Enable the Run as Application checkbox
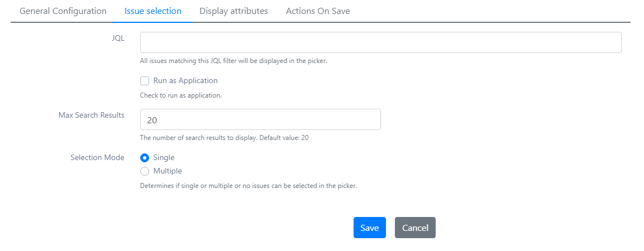Viewport: 644px width, 251px height. click(145, 81)
